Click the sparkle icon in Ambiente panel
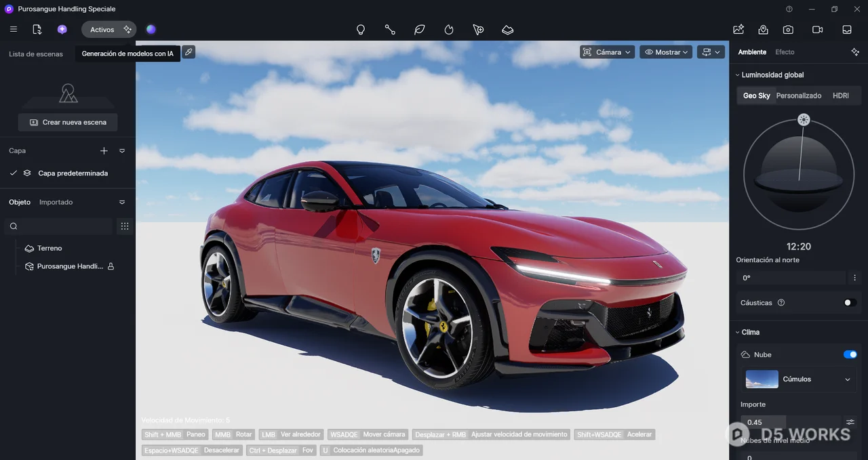 click(855, 52)
